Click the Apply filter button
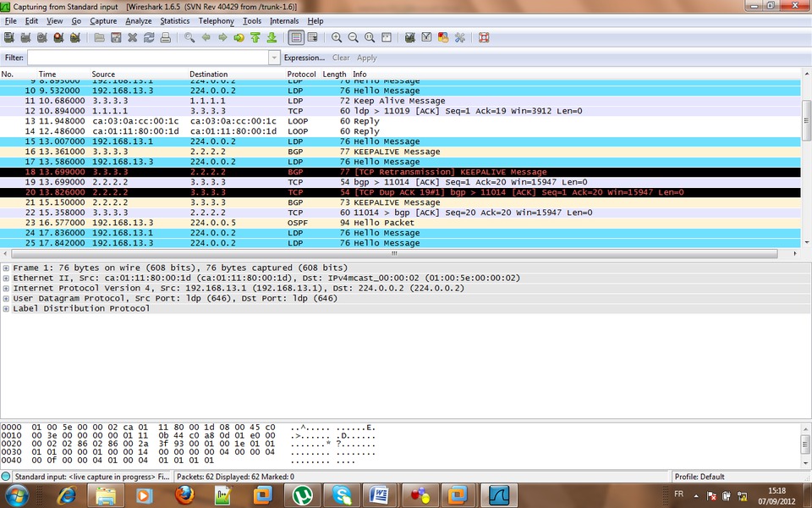This screenshot has width=812, height=508. coord(367,58)
